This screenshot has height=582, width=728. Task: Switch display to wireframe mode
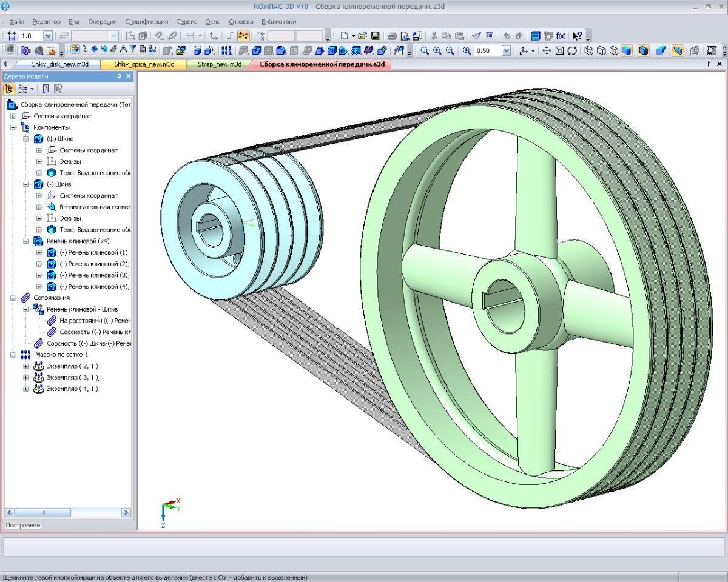point(588,51)
